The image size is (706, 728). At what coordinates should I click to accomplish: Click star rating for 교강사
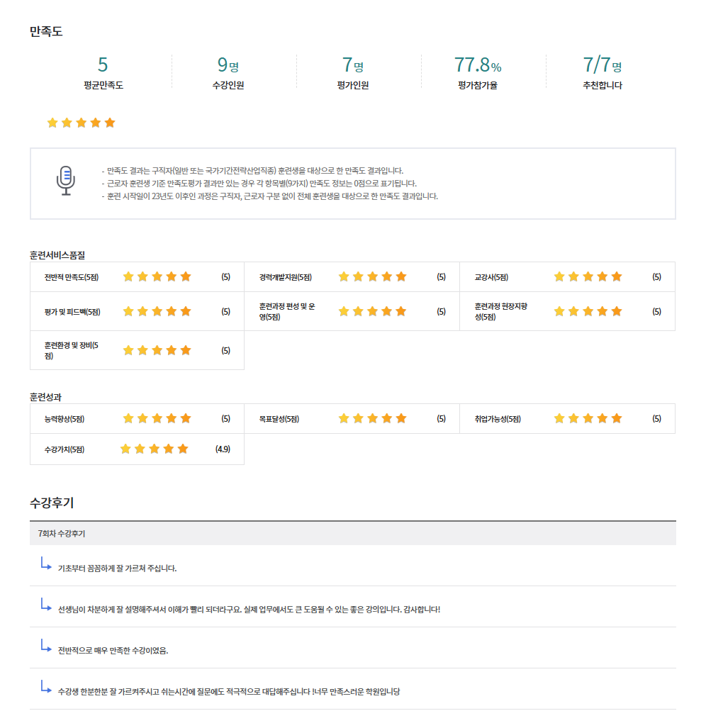coord(588,276)
